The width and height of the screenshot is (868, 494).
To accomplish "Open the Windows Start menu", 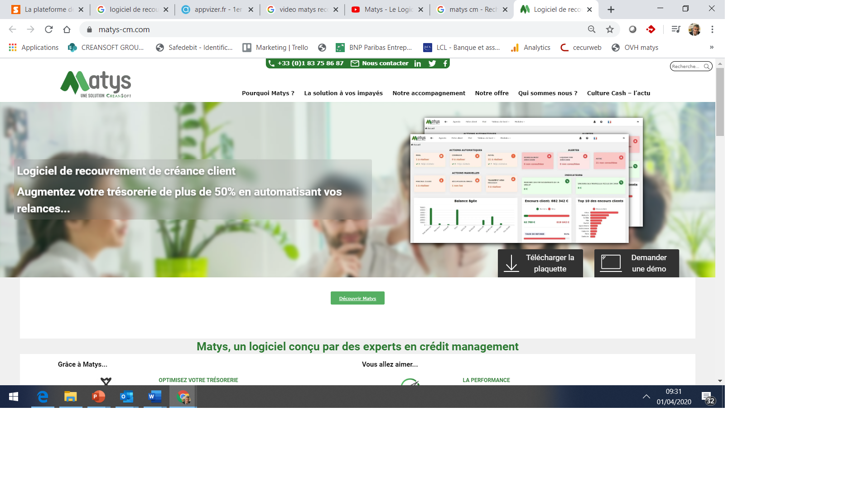I will pyautogui.click(x=14, y=397).
